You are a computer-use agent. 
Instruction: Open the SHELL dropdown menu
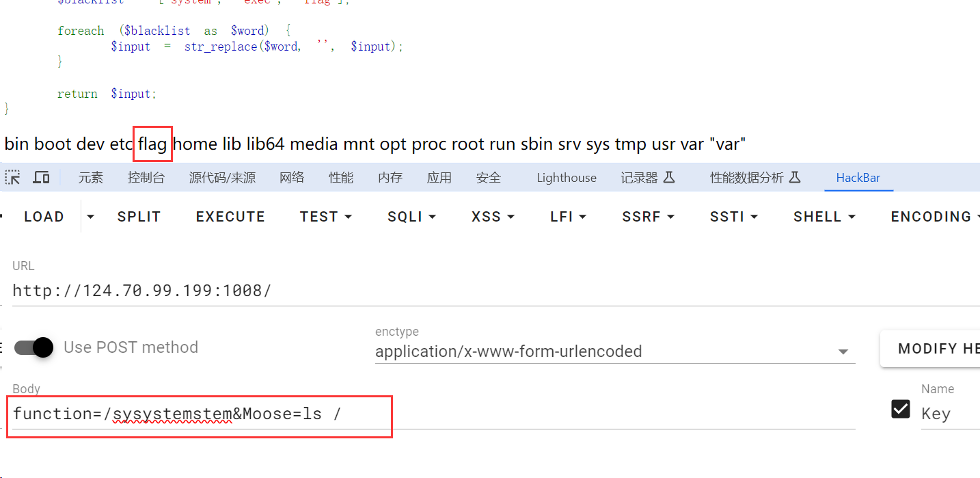click(824, 217)
